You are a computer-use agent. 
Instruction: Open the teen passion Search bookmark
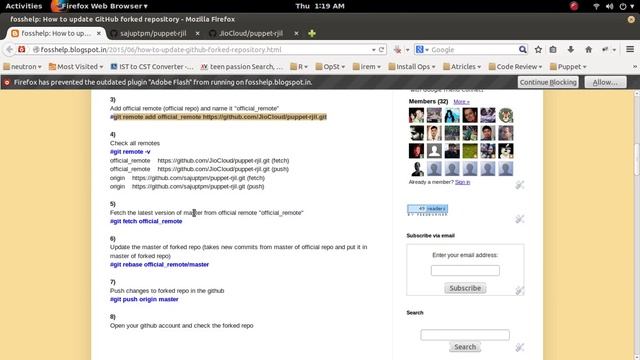[x=242, y=67]
